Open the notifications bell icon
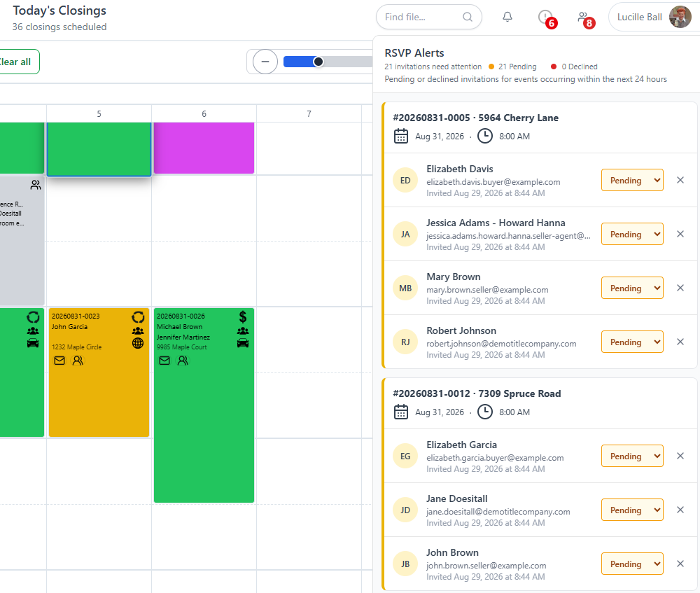Viewport: 700px width, 593px height. [x=507, y=17]
